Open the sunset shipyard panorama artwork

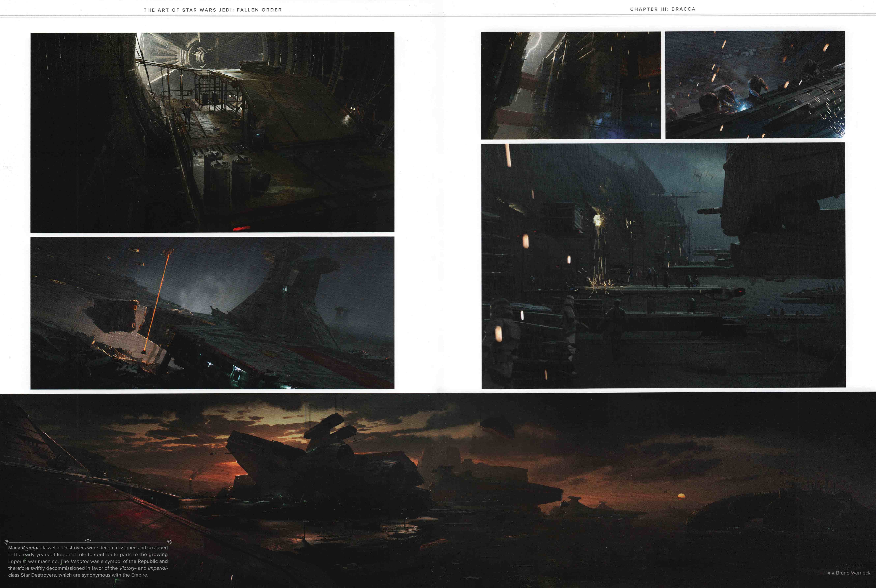coord(438,490)
